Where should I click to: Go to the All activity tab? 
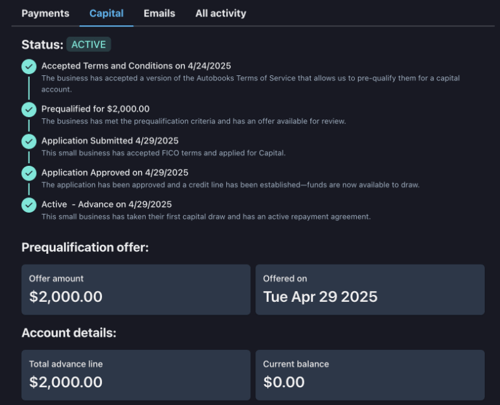click(x=221, y=13)
